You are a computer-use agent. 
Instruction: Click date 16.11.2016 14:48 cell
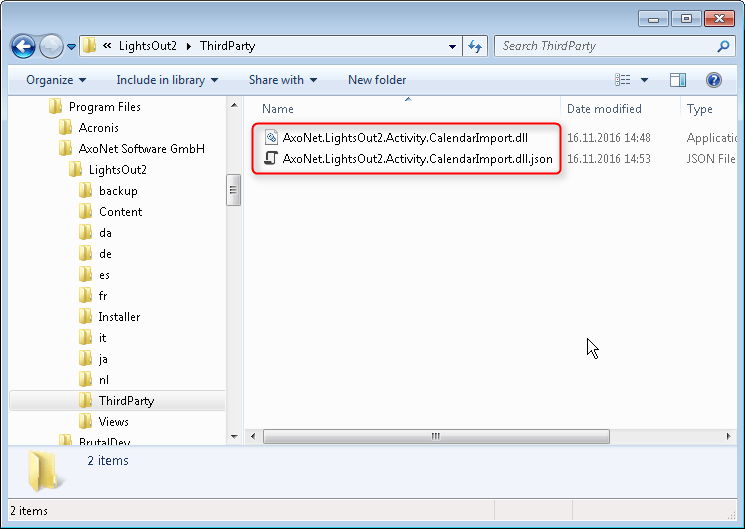(x=609, y=138)
